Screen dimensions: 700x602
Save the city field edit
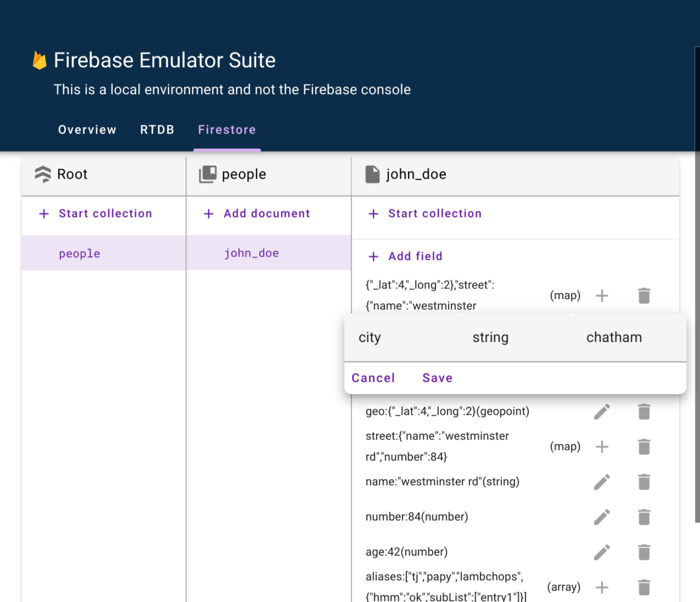click(438, 378)
